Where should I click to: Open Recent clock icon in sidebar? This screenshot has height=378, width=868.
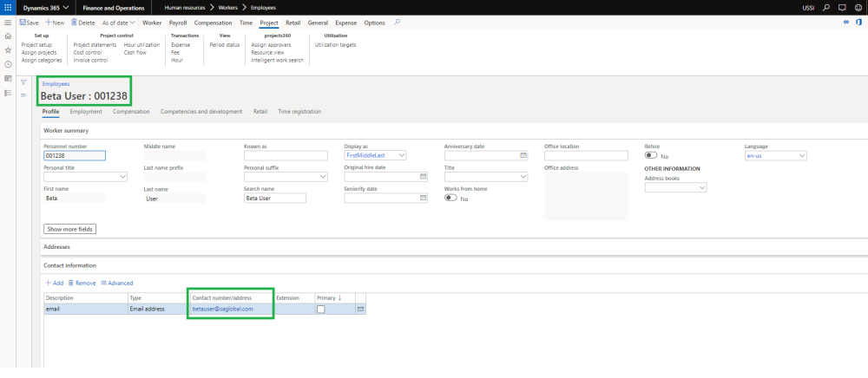8,64
